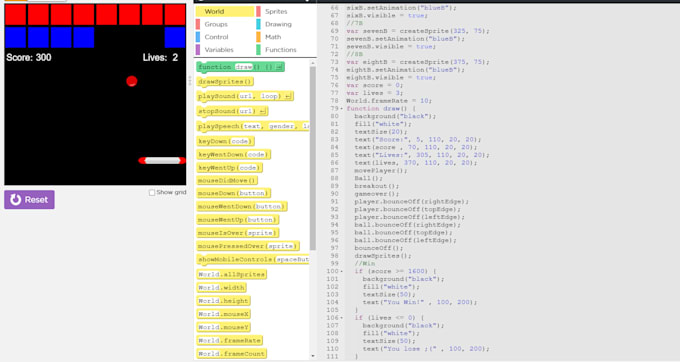Viewport: 680px width, 362px height.
Task: Open the Variables toolbox category
Action: pyautogui.click(x=219, y=50)
